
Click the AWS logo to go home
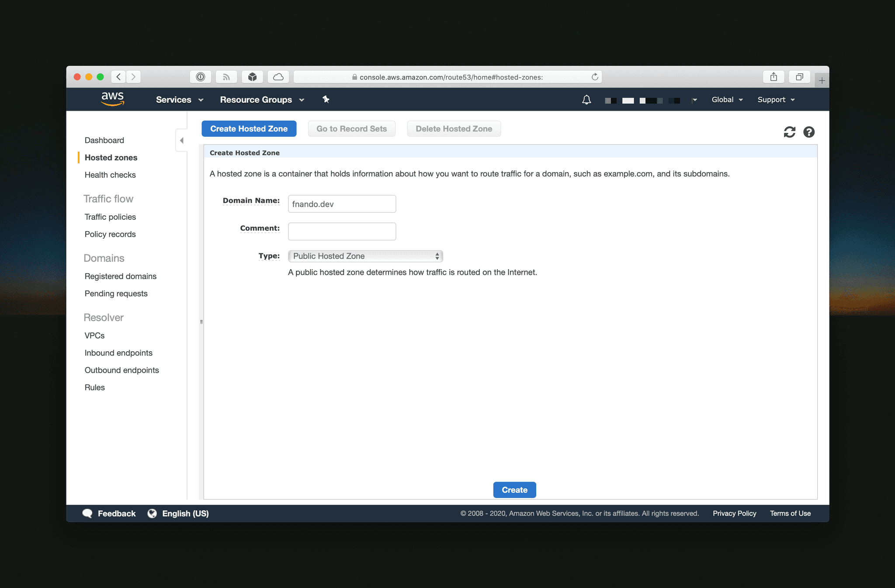[112, 99]
